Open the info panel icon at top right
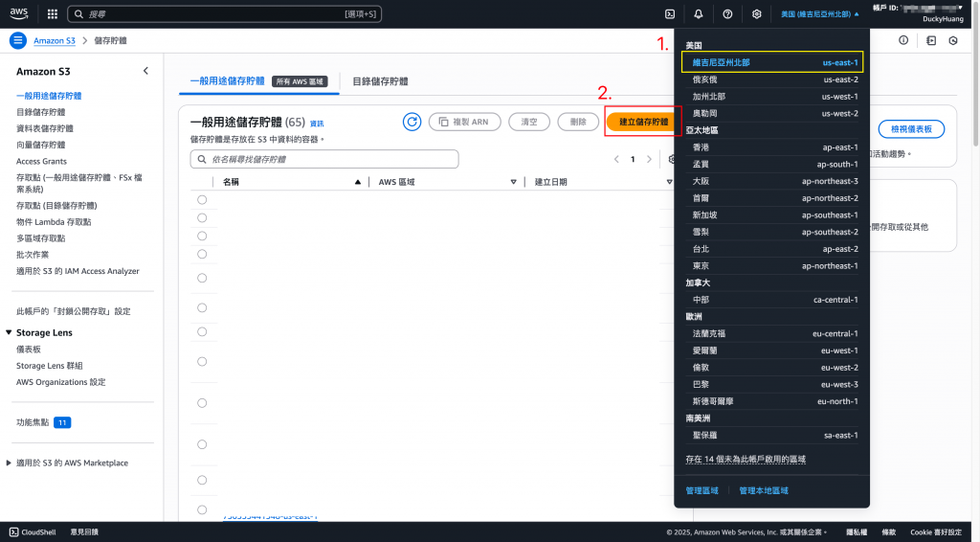The image size is (980, 542). click(x=903, y=40)
